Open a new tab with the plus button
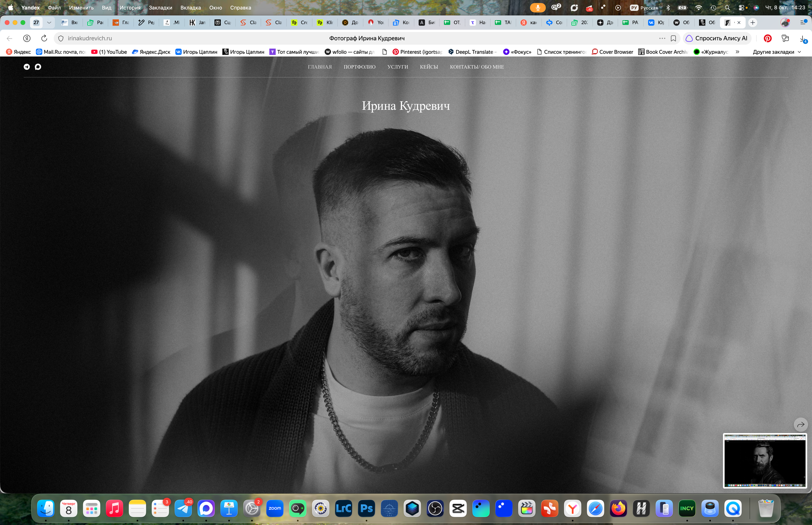 tap(752, 23)
